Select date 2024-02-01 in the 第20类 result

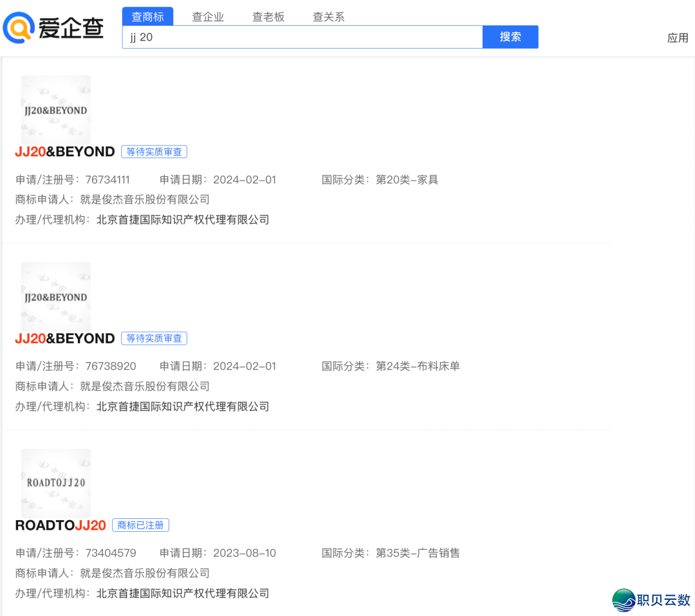pos(245,180)
